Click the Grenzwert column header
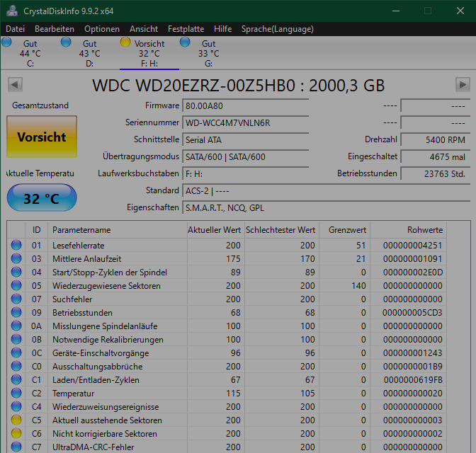 coord(344,230)
